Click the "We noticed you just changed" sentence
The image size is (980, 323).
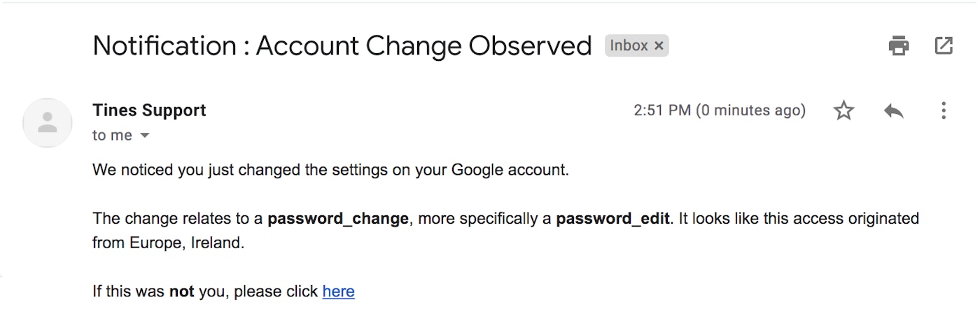click(196, 170)
